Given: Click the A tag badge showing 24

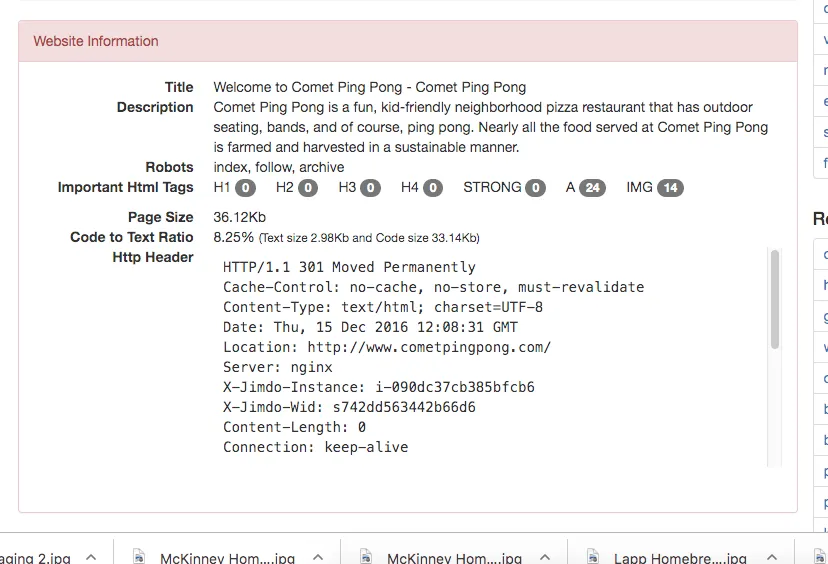Looking at the screenshot, I should pyautogui.click(x=592, y=188).
